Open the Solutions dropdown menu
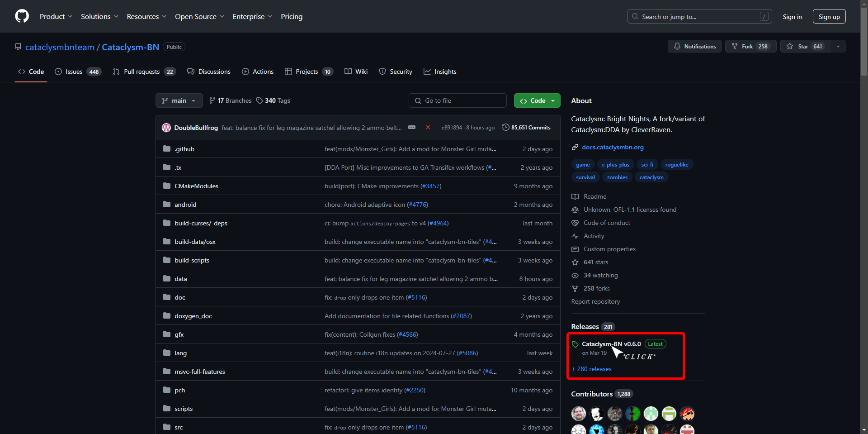 click(x=100, y=16)
